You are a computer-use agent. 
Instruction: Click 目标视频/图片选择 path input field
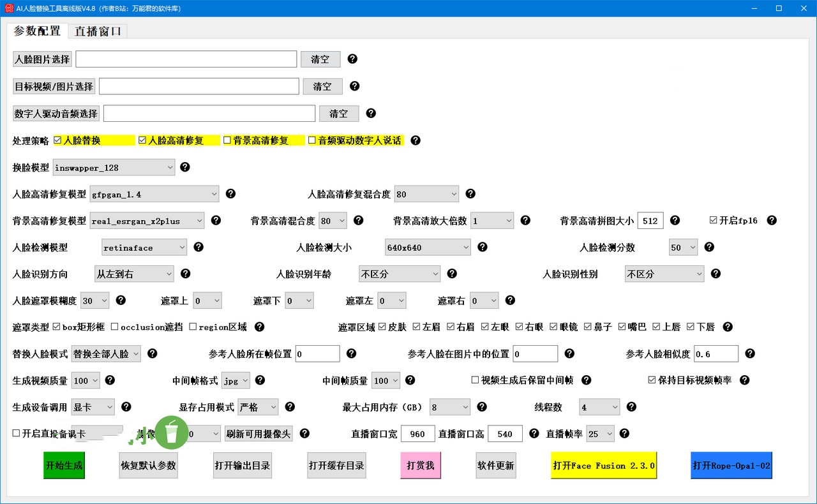(199, 86)
